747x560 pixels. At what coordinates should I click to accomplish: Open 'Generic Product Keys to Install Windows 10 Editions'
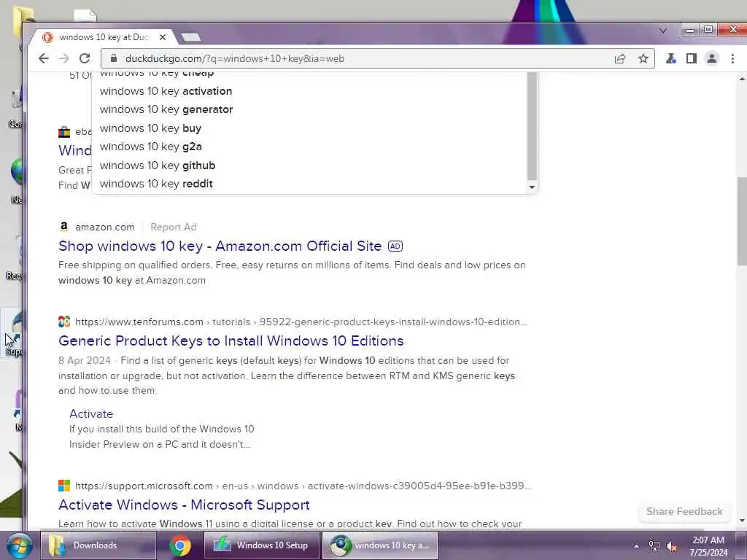231,341
